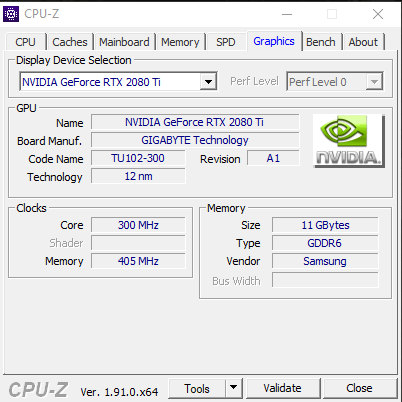Click the Validate button
Image resolution: width=402 pixels, height=402 pixels.
click(x=283, y=388)
